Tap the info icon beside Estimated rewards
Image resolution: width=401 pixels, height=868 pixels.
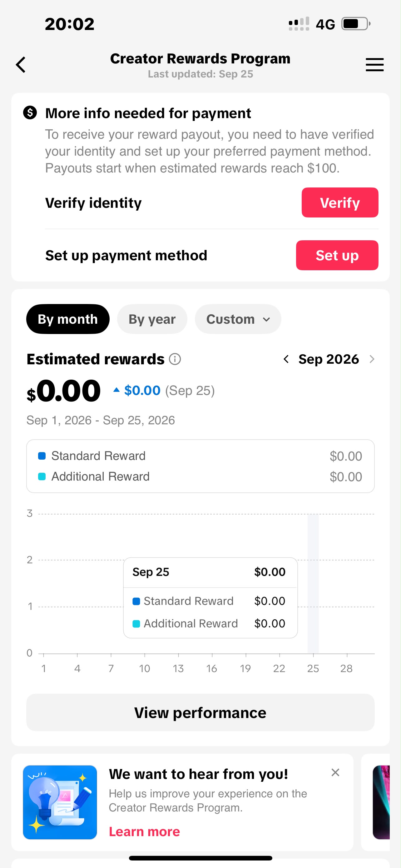coord(175,359)
